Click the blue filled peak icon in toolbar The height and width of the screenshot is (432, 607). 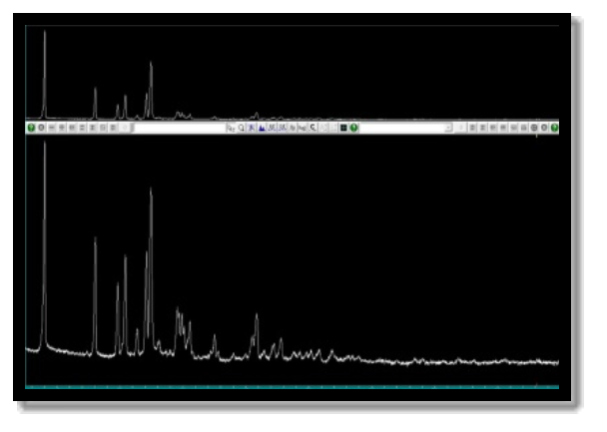click(x=262, y=128)
